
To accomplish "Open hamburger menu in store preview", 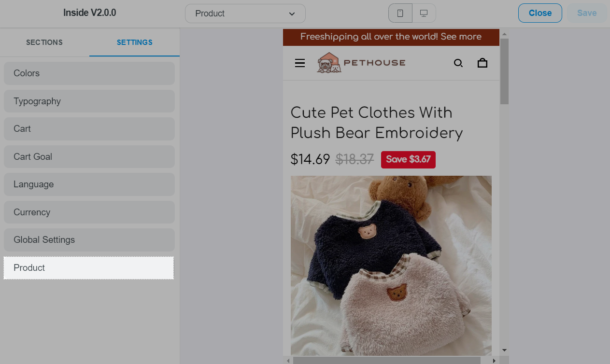I will [x=300, y=63].
